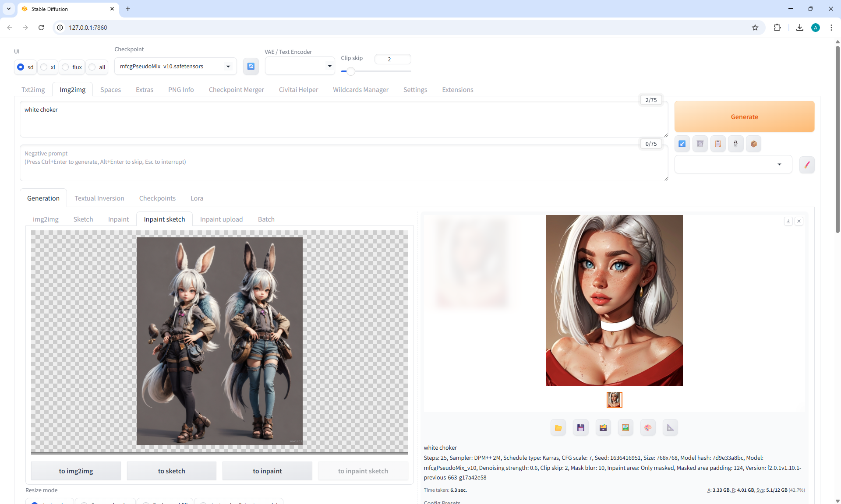
Task: Select the all UI radio option
Action: point(92,67)
